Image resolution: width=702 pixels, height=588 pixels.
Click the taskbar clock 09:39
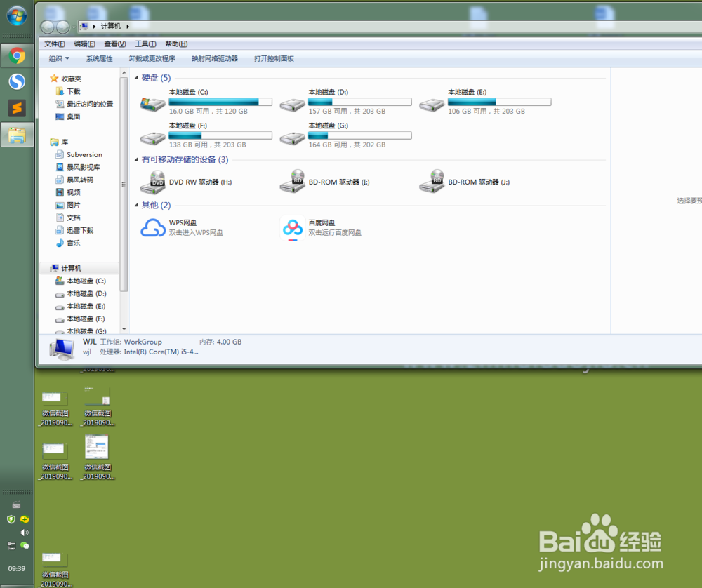pyautogui.click(x=17, y=568)
